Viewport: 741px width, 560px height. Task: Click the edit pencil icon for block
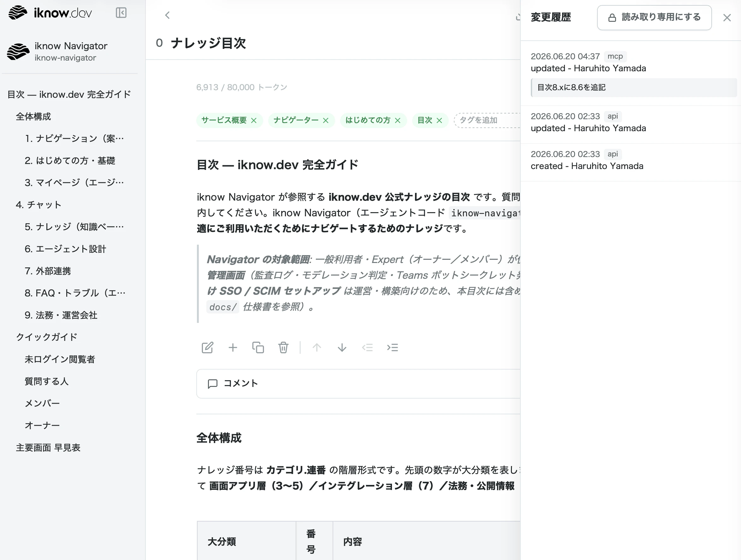click(207, 347)
